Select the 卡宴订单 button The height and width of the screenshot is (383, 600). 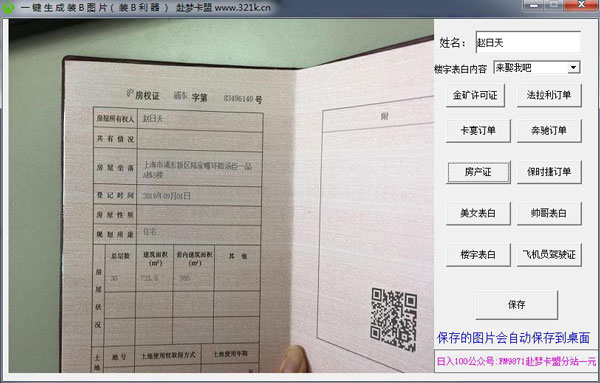coord(478,131)
